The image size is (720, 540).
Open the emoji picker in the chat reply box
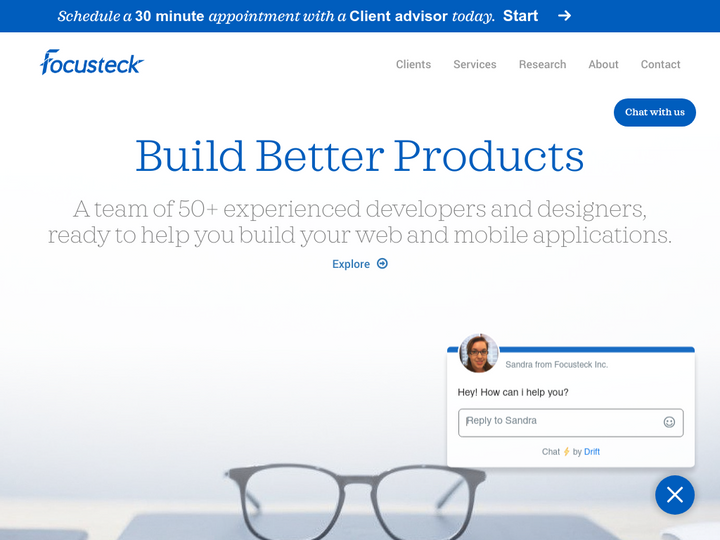tap(669, 422)
